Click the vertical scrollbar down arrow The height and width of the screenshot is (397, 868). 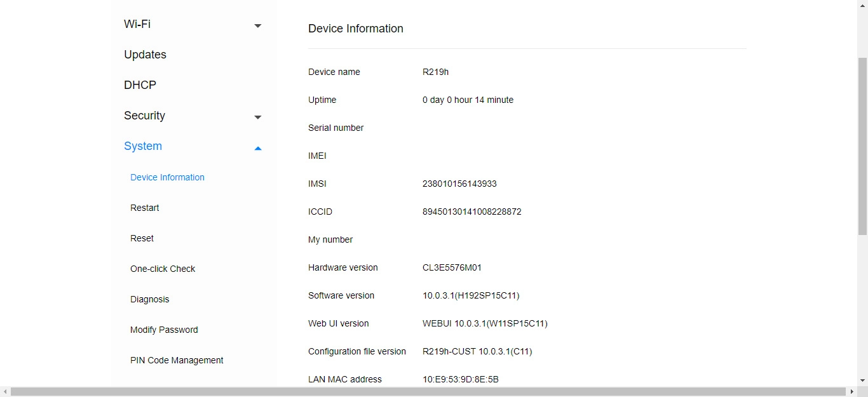(862, 380)
